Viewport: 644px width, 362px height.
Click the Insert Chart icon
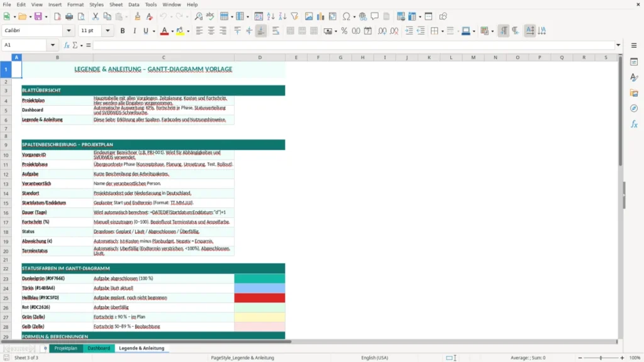point(321,16)
